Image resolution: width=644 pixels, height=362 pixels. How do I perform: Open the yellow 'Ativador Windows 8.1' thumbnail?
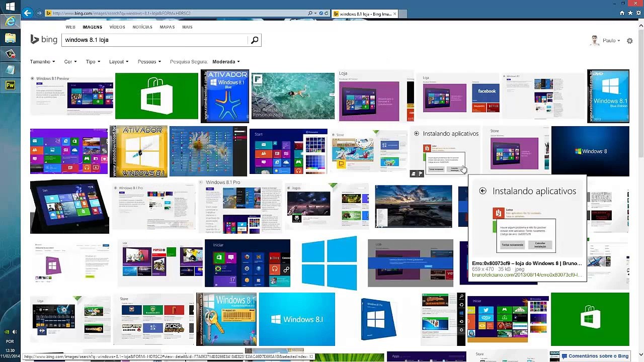(138, 151)
